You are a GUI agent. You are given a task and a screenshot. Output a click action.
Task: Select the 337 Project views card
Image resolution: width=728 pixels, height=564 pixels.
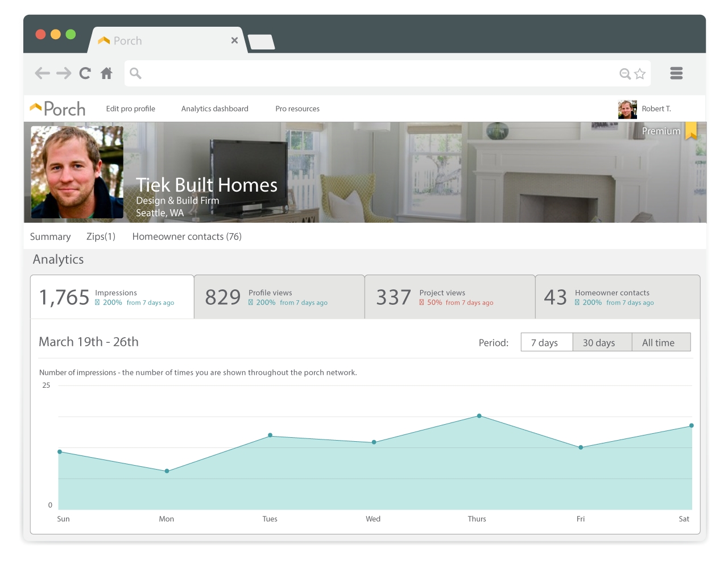coord(450,297)
